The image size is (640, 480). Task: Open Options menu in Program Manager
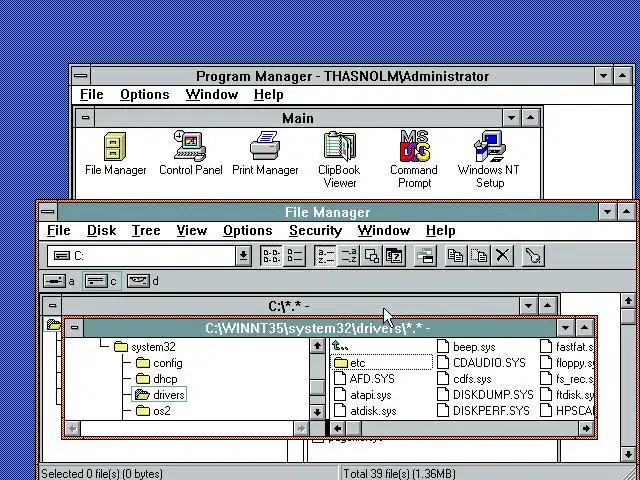click(x=145, y=95)
